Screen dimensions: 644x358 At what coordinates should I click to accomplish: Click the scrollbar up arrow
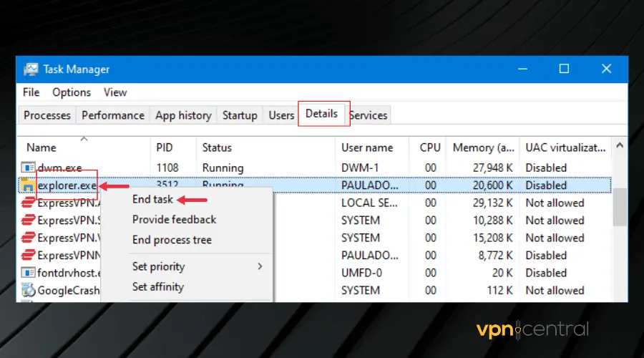point(620,145)
